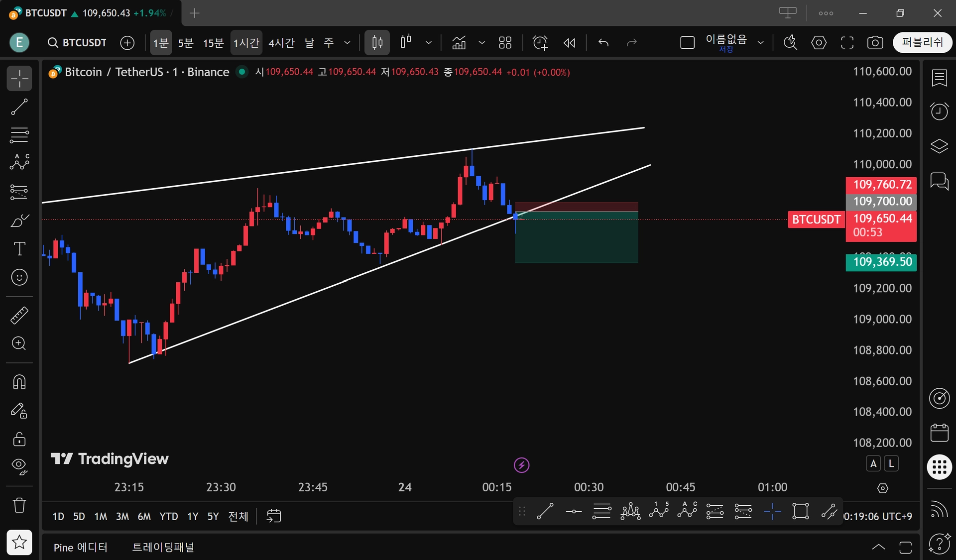The width and height of the screenshot is (956, 560).
Task: Take a chart snapshot with camera
Action: coord(875,43)
